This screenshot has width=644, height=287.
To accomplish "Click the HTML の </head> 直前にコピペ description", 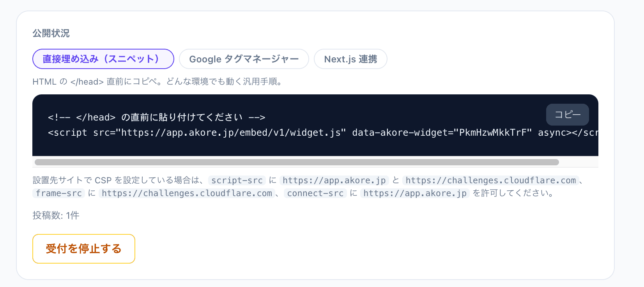I will pos(158,81).
